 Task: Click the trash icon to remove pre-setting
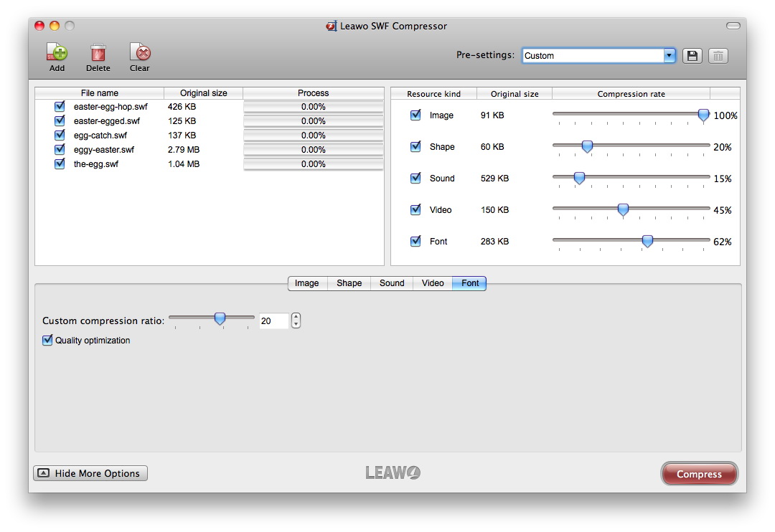[x=718, y=56]
